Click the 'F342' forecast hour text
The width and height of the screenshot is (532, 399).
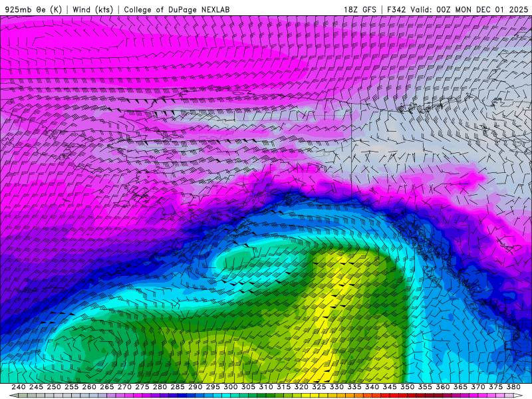(396, 9)
